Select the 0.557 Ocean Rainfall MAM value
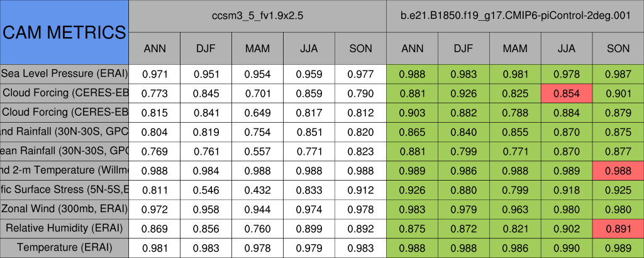The width and height of the screenshot is (644, 258). coord(257,151)
